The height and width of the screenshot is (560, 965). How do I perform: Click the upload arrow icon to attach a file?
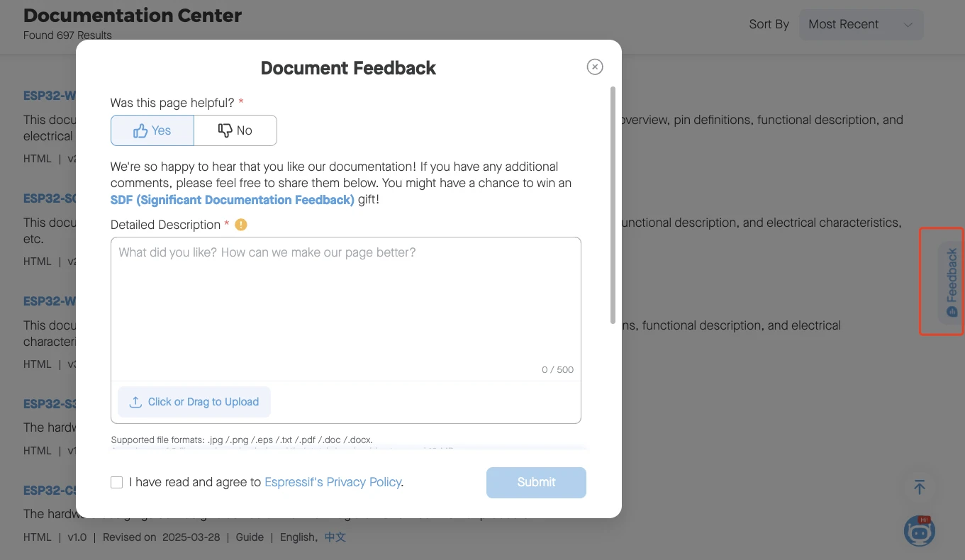(135, 401)
